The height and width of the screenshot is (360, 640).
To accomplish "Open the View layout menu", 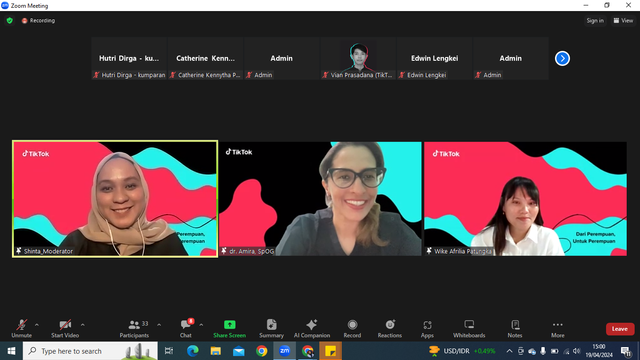I will 623,20.
